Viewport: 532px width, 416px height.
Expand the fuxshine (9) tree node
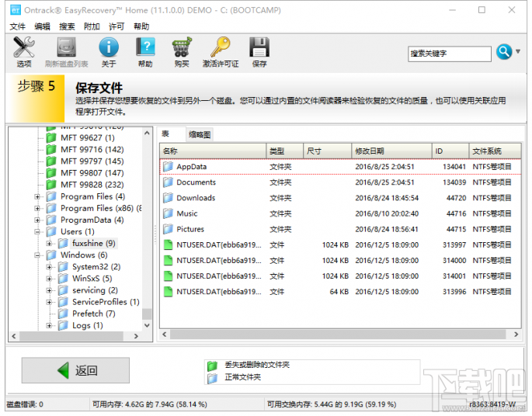coord(49,244)
